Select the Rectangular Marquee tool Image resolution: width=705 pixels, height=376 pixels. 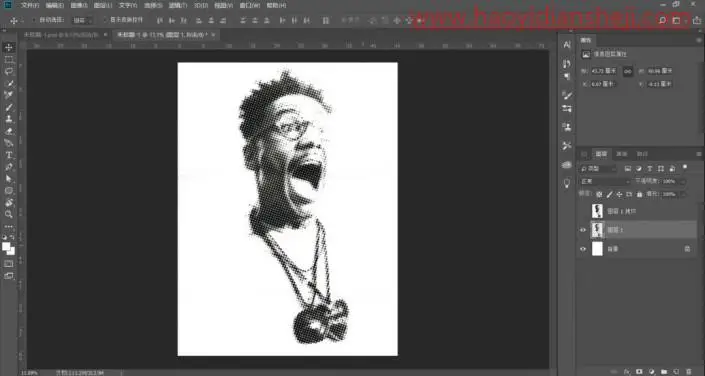pos(9,60)
